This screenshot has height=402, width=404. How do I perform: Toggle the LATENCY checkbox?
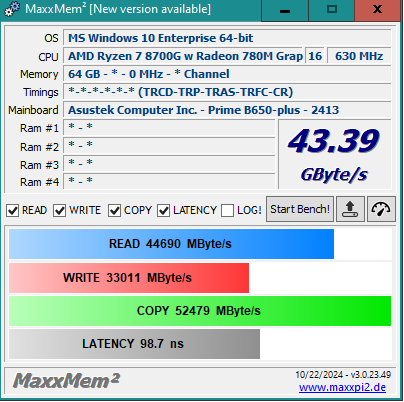click(164, 211)
